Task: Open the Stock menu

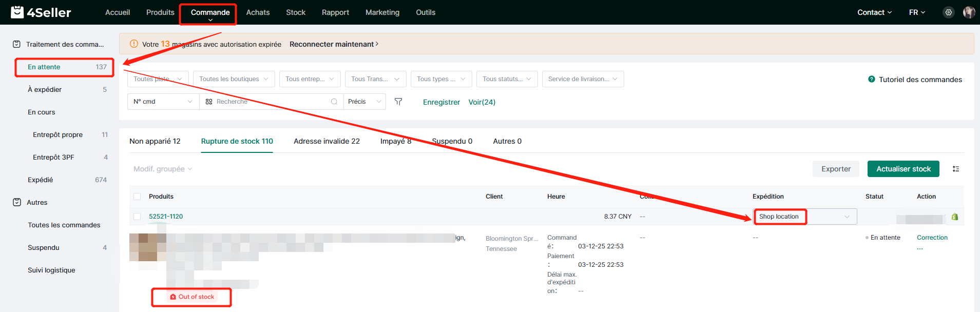Action: click(x=295, y=12)
